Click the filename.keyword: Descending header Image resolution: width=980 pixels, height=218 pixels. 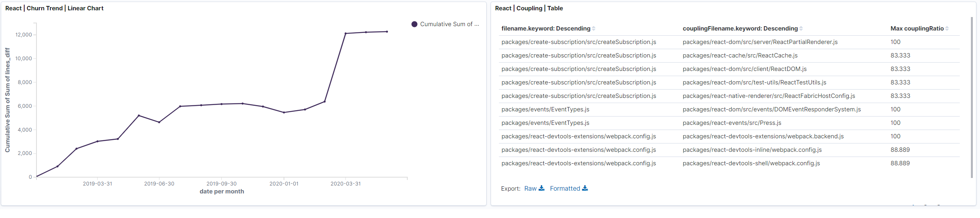point(546,29)
